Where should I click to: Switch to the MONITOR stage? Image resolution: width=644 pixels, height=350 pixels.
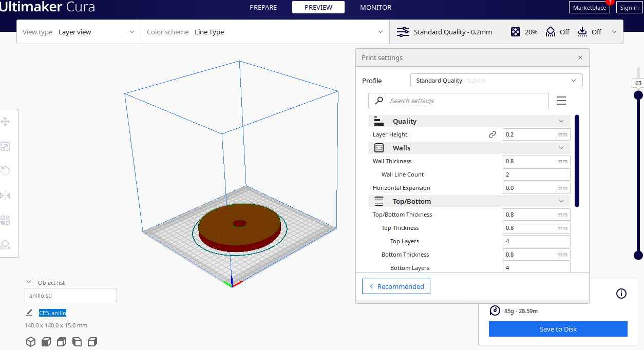(x=375, y=7)
